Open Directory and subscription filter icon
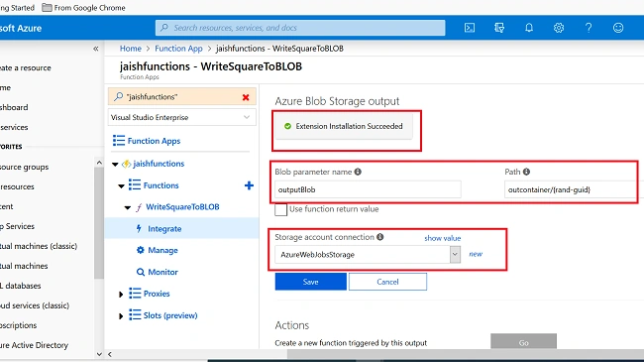The image size is (644, 362). [499, 28]
